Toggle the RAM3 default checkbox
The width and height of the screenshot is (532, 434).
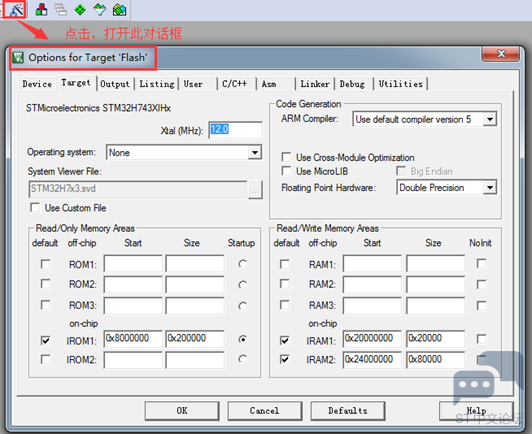285,305
